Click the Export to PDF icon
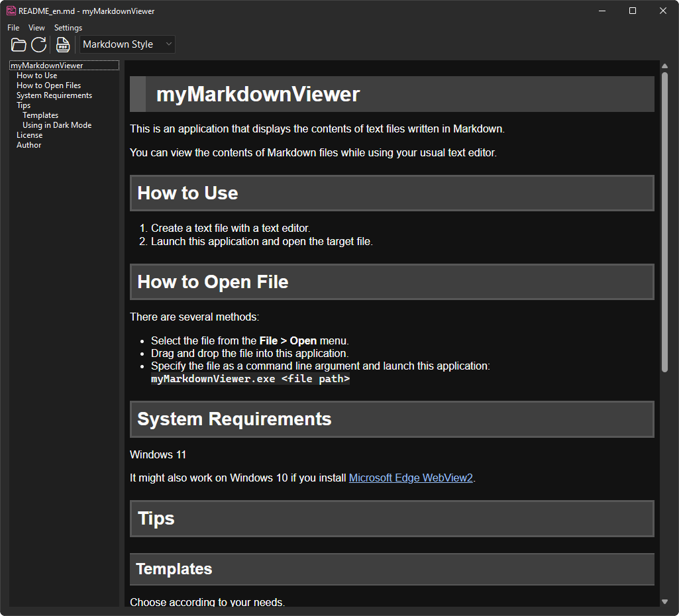 (x=63, y=44)
